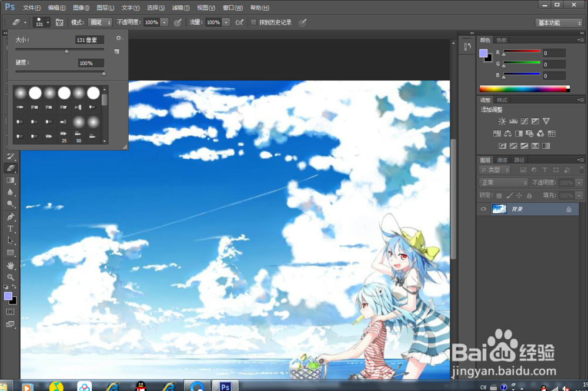Toggle visibility of 背景 layer
This screenshot has width=588, height=391.
483,209
